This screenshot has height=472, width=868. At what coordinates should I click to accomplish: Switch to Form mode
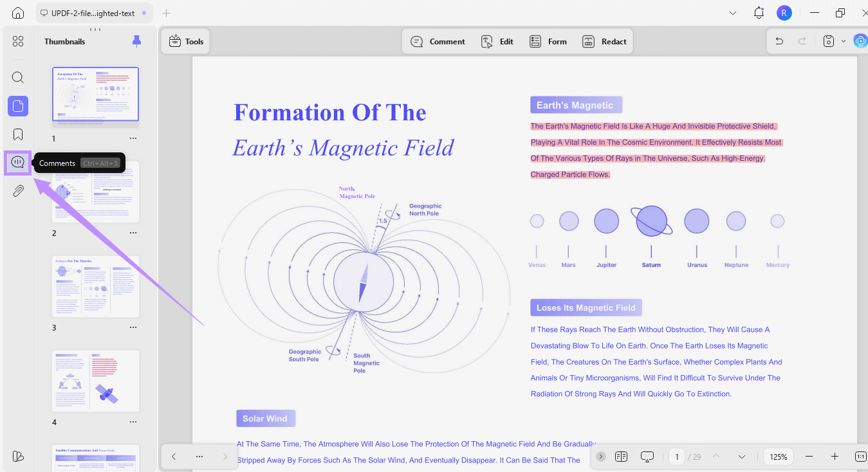click(x=548, y=41)
